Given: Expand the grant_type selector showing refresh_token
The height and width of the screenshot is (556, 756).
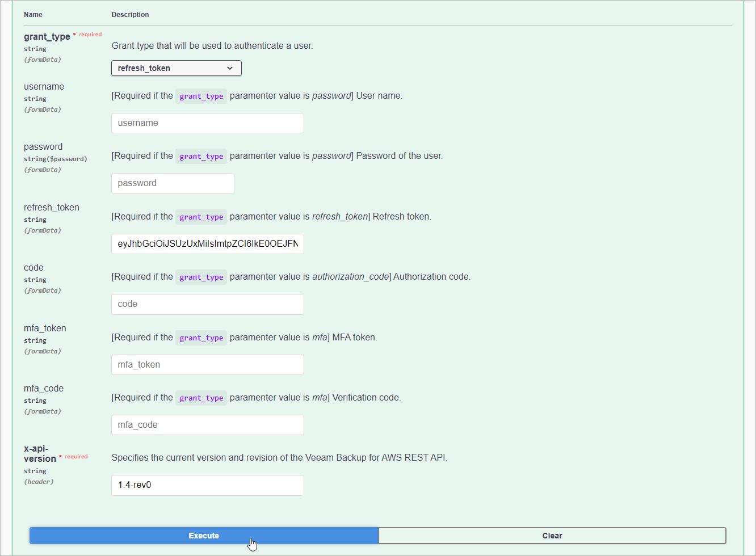Looking at the screenshot, I should (x=176, y=68).
